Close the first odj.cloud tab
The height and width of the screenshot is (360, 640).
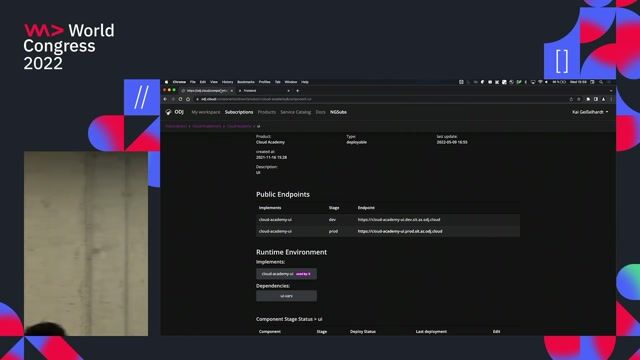tap(231, 91)
